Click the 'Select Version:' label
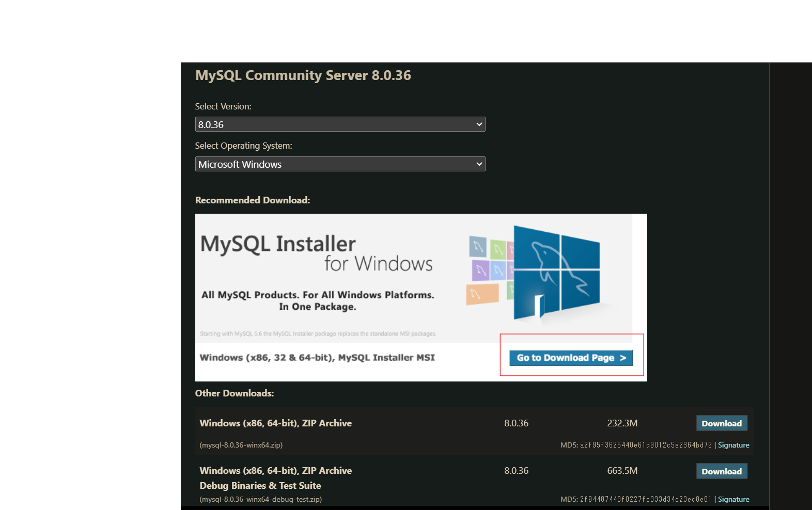The height and width of the screenshot is (510, 812). point(223,106)
